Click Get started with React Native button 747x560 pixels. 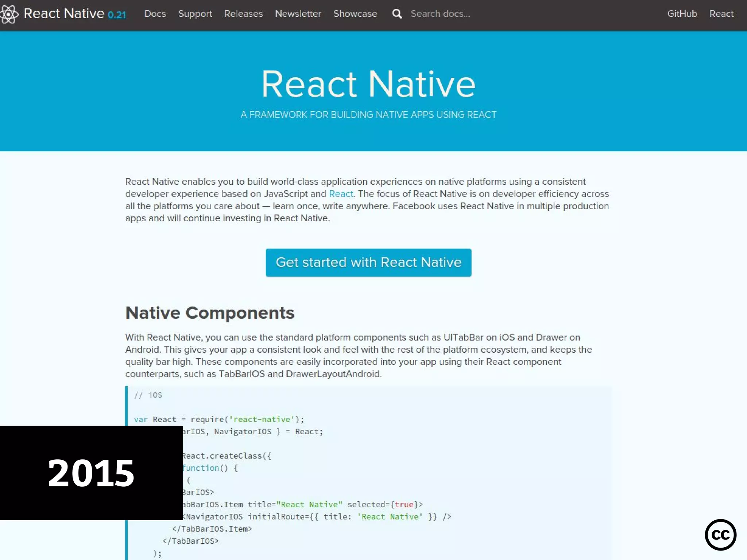click(x=368, y=262)
